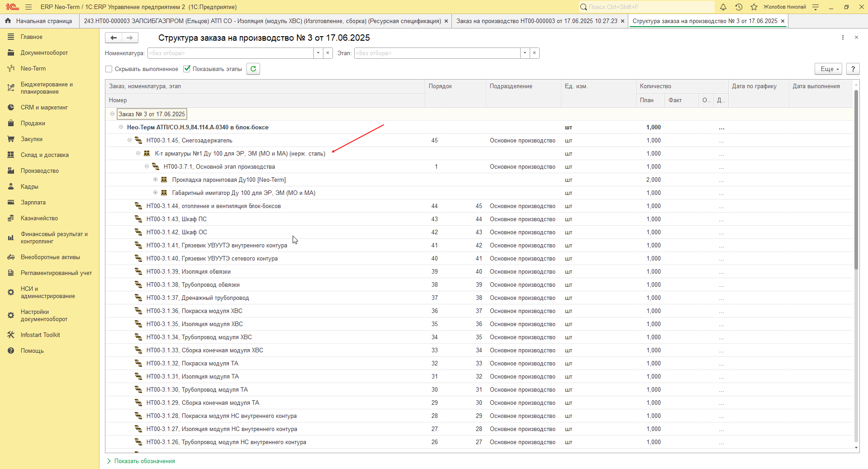The height and width of the screenshot is (469, 868).
Task: Open the three-dot form options menu
Action: pos(843,38)
